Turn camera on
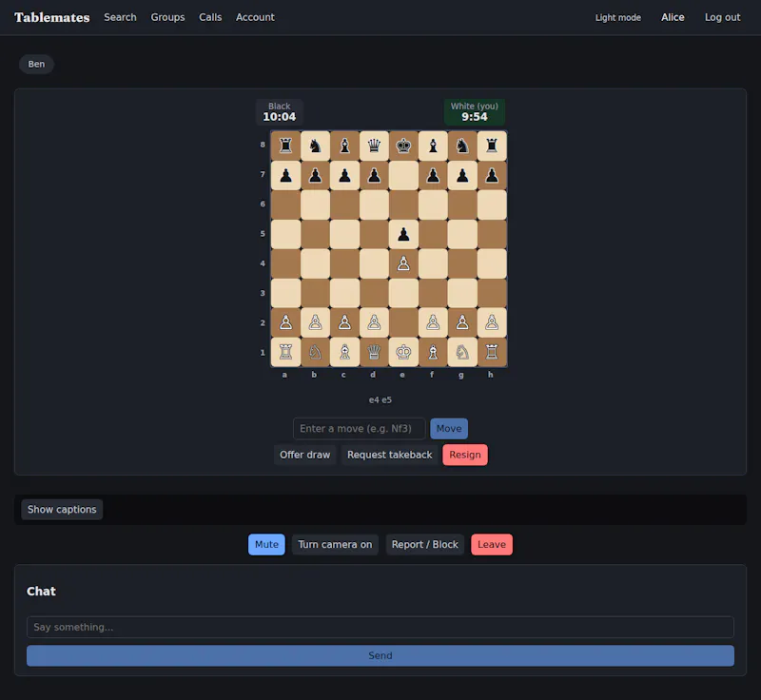The image size is (761, 700). point(335,544)
